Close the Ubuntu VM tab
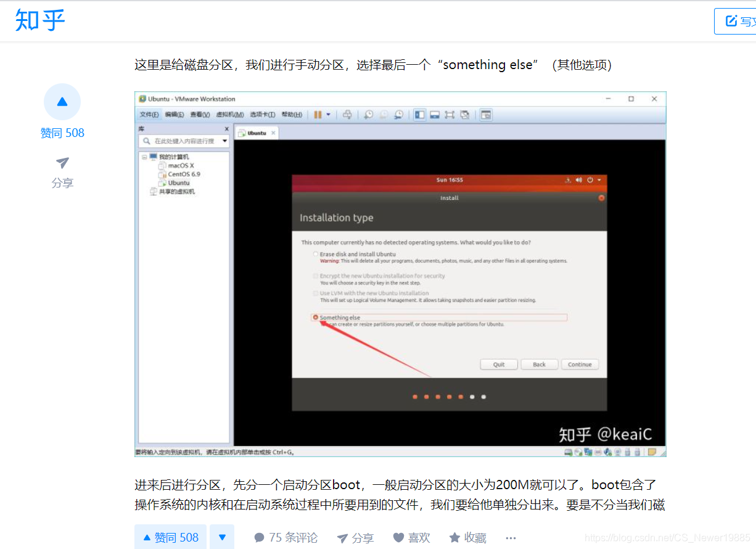Viewport: 756px width, 549px height. coord(274,133)
